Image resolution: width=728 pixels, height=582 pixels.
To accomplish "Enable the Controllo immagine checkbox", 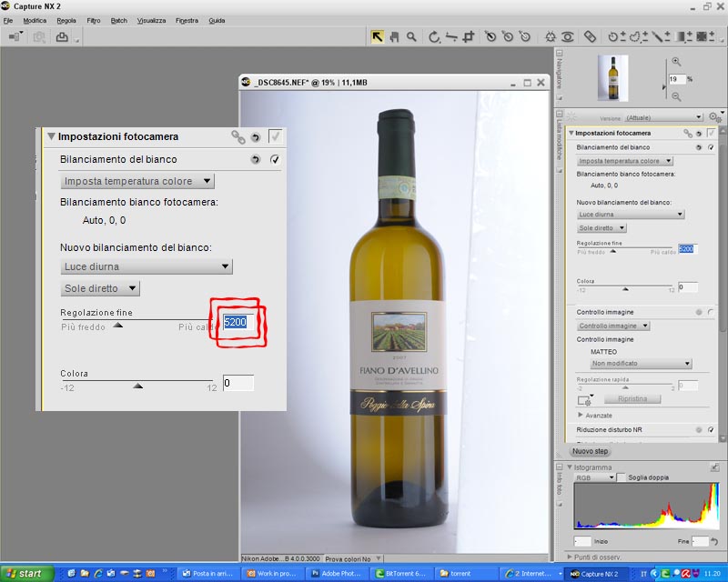I will (x=711, y=312).
